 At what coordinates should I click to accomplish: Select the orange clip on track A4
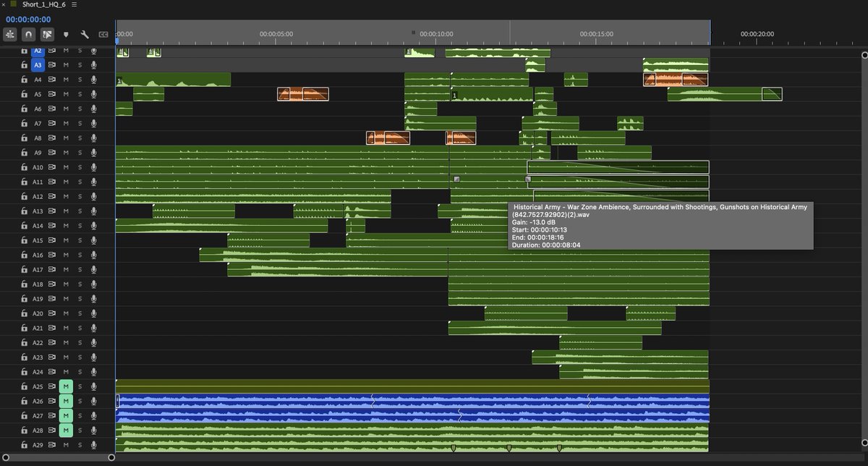[676, 80]
